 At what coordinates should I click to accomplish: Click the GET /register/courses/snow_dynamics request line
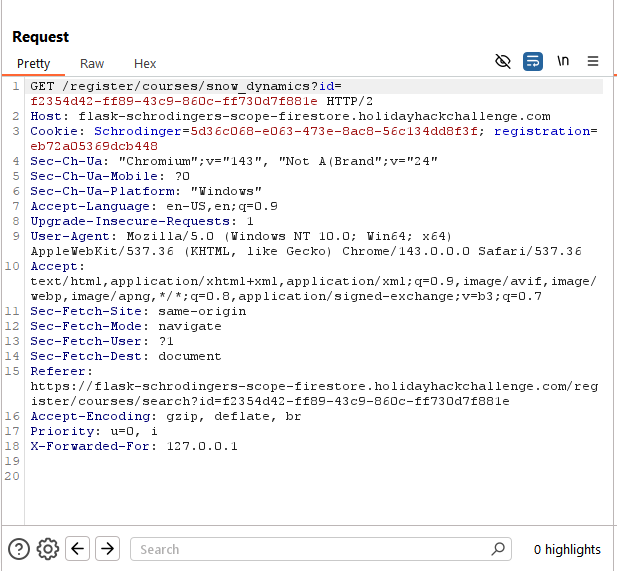point(186,86)
